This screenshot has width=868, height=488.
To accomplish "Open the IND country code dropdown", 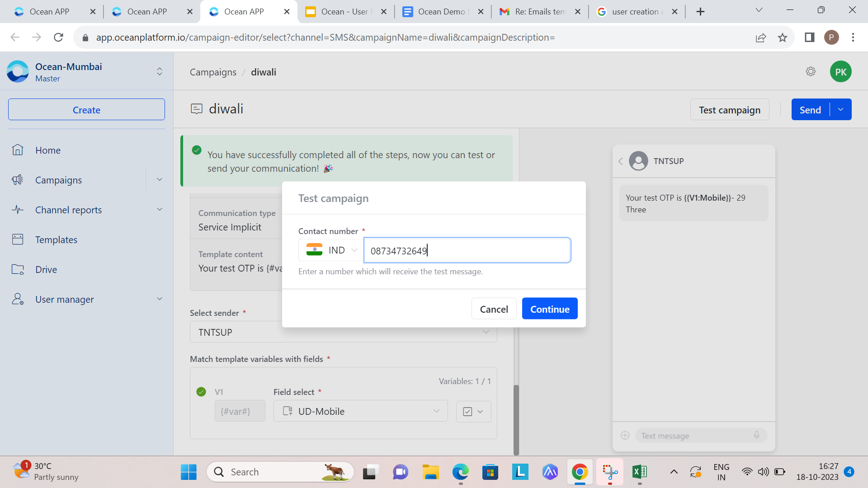I will pyautogui.click(x=331, y=250).
